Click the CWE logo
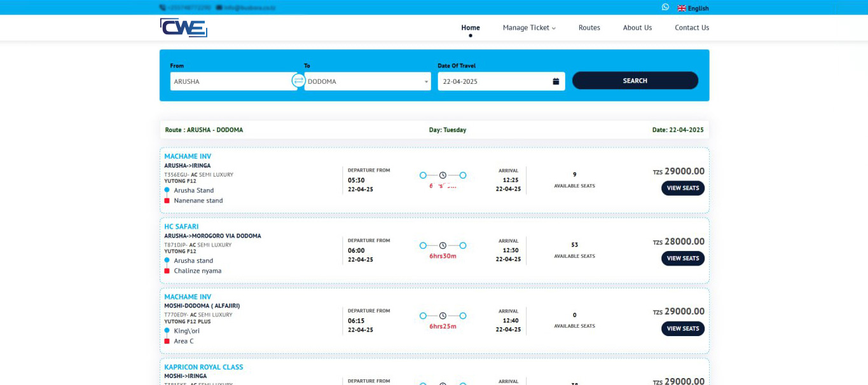 [183, 27]
